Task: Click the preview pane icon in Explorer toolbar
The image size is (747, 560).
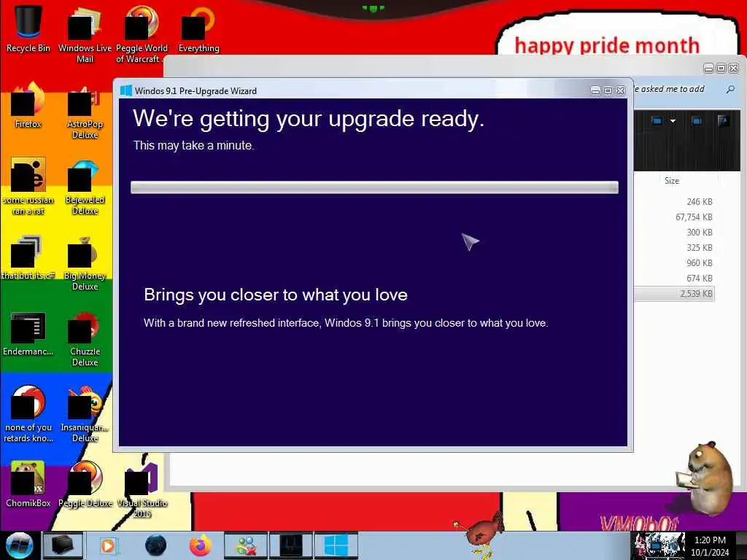Action: [697, 121]
